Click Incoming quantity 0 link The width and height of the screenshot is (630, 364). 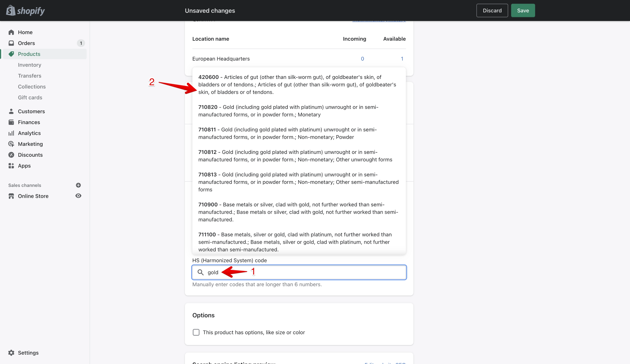pyautogui.click(x=362, y=59)
